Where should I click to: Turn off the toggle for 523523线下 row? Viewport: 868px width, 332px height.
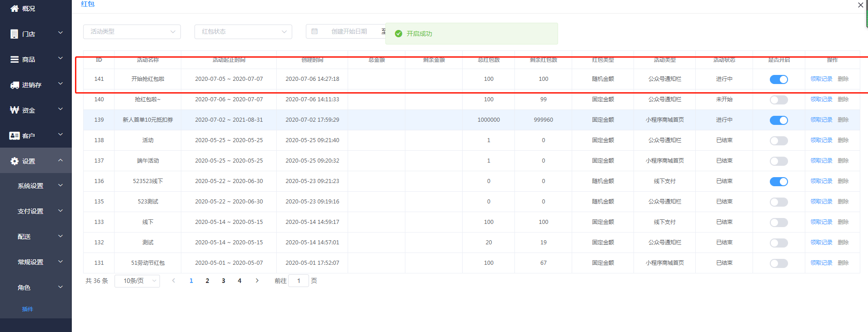[x=778, y=182]
